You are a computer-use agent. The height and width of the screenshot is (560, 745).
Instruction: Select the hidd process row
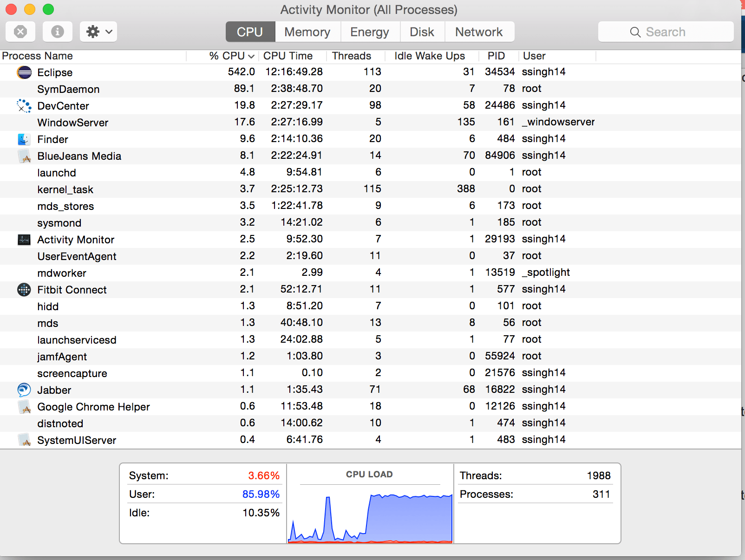tap(371, 306)
